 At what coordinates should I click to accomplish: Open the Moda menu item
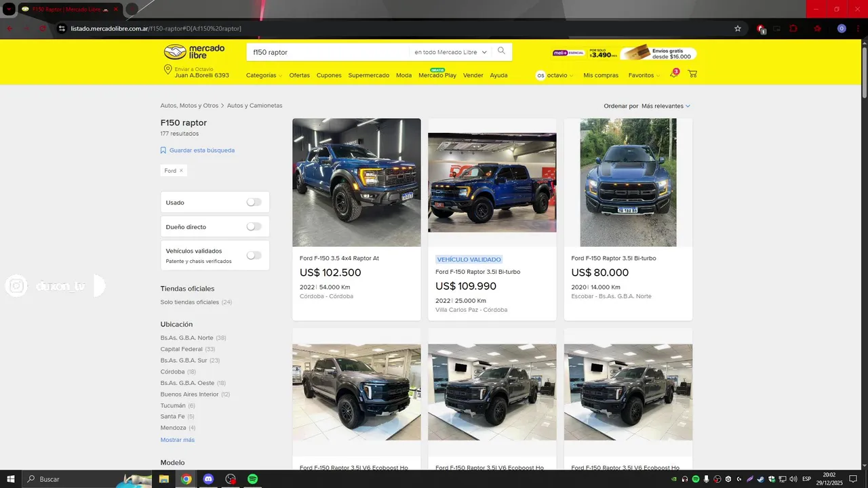pyautogui.click(x=404, y=75)
